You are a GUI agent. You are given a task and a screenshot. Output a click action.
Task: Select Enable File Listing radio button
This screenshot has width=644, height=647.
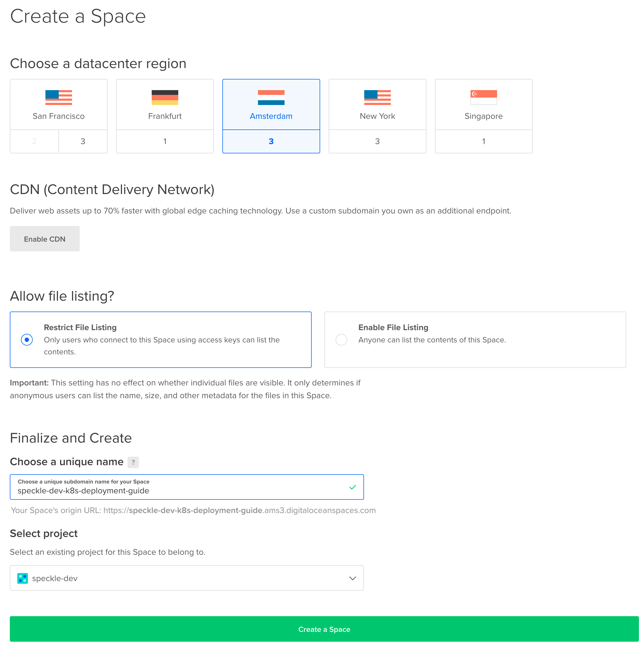point(341,339)
